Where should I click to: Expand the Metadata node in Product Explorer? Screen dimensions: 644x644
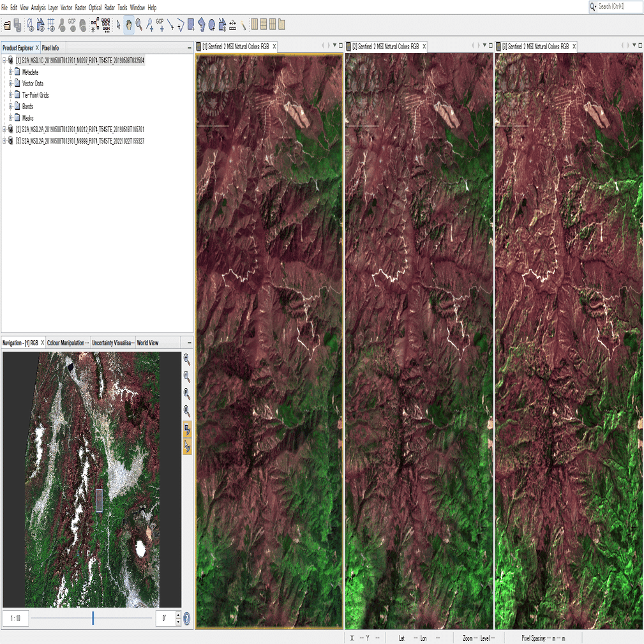click(x=10, y=72)
